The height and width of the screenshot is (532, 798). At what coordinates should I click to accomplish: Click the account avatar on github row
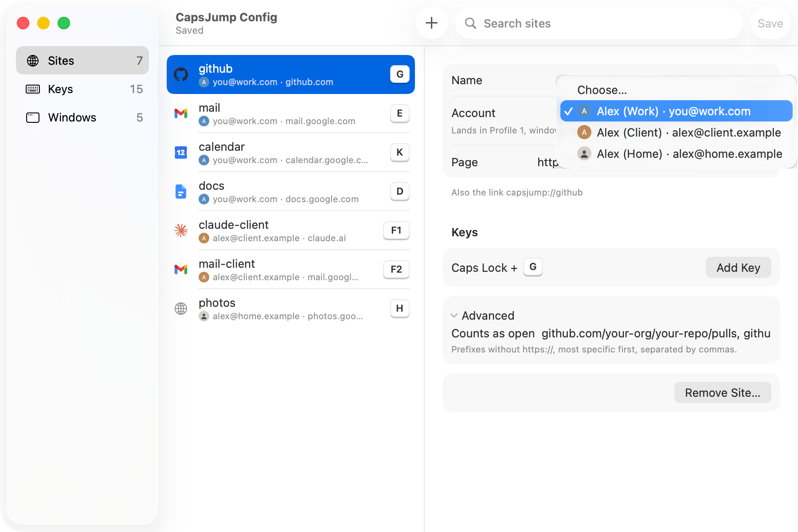[x=204, y=82]
